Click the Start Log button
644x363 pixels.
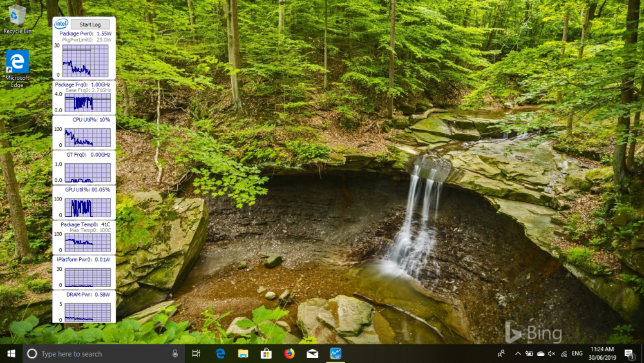click(x=90, y=25)
